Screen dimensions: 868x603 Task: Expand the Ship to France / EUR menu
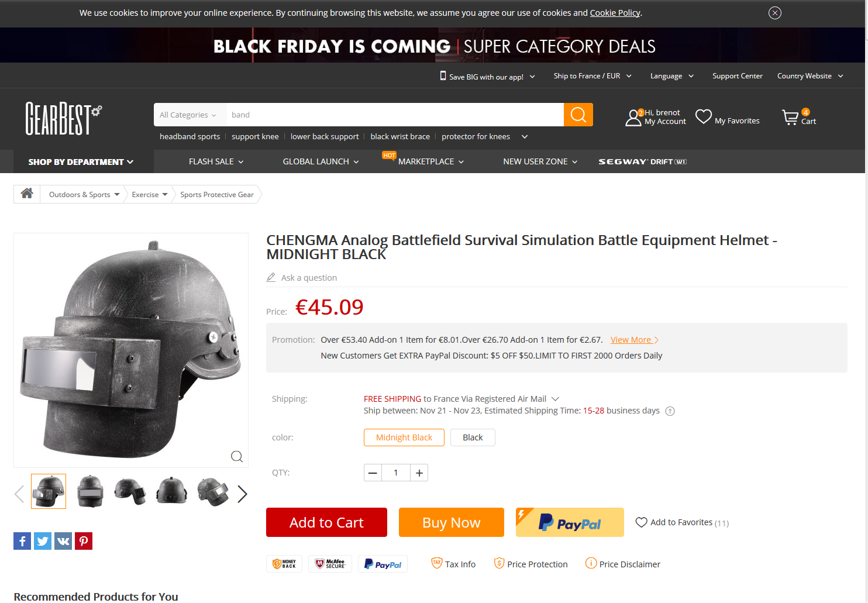[x=593, y=76]
